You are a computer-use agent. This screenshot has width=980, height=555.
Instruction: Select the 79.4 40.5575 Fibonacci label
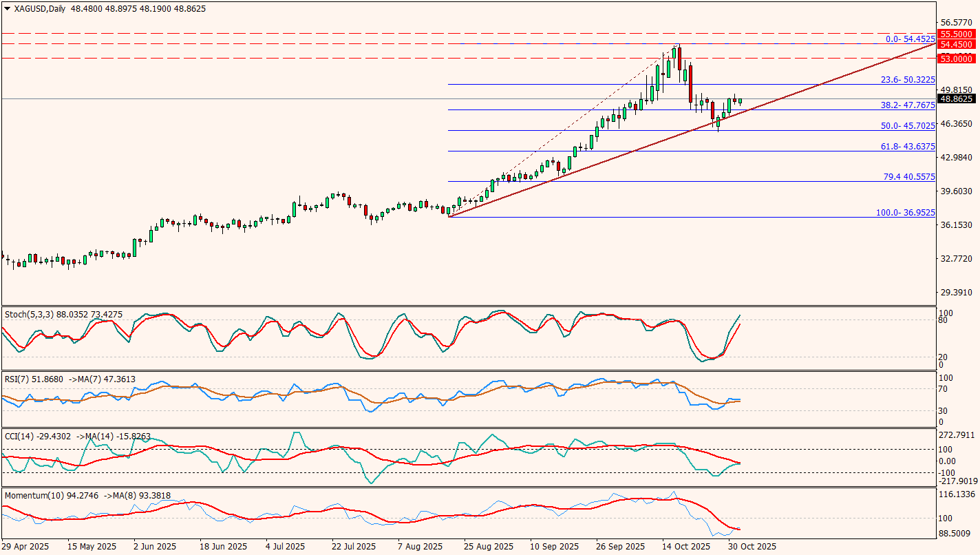point(908,177)
